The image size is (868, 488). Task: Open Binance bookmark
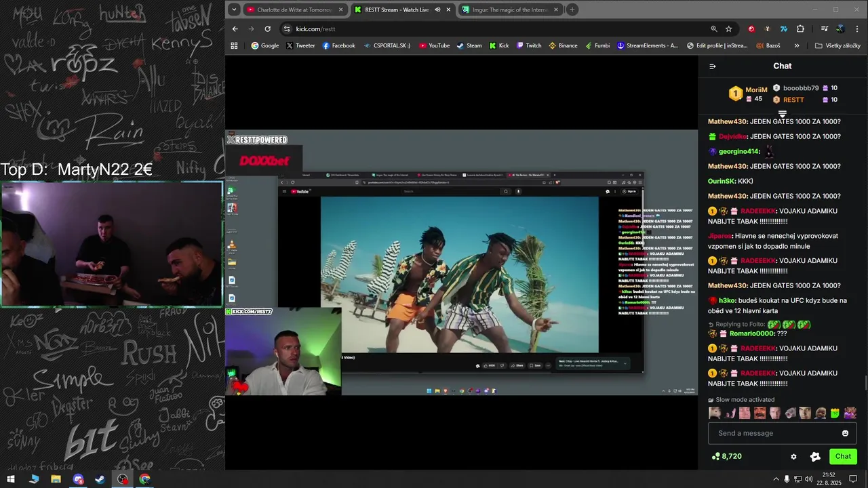(563, 45)
